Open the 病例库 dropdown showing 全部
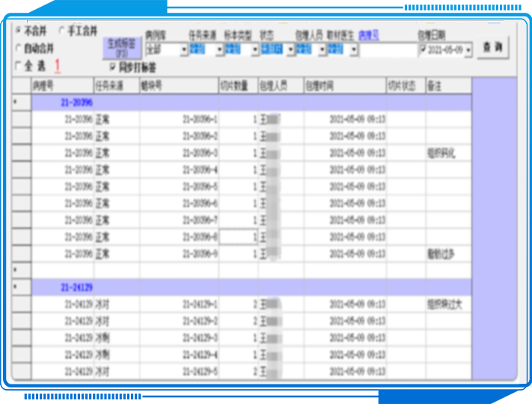Screen dimensions: 532x404 [x=183, y=50]
